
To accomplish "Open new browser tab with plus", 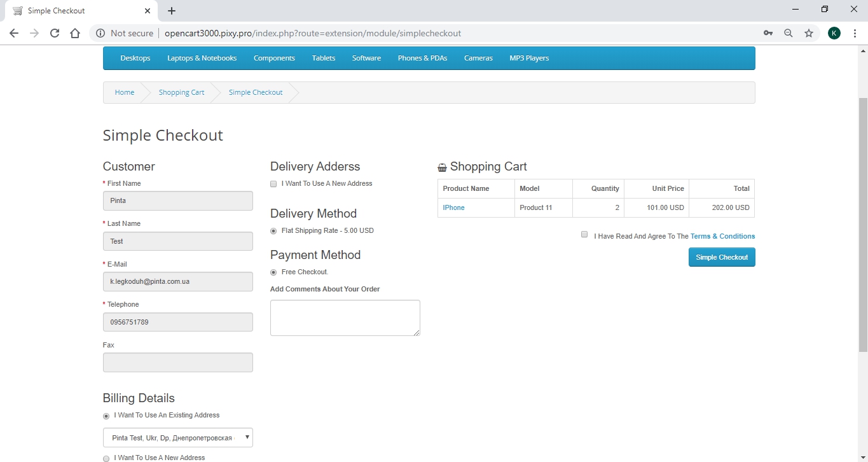I will (x=172, y=11).
